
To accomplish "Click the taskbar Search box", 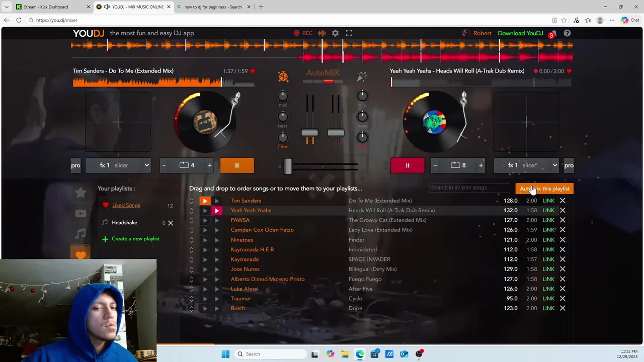I will click(x=271, y=354).
